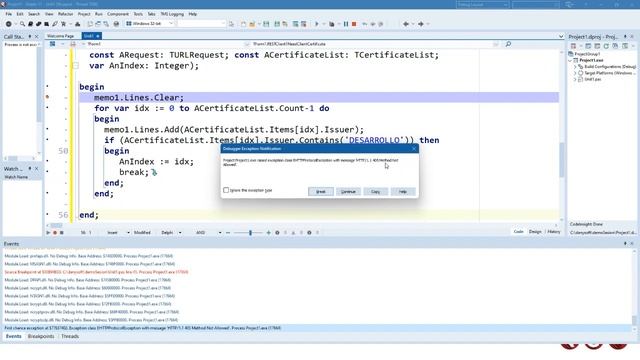Viewport: 640px width, 360px height.
Task: Open the Project menu
Action: tap(84, 14)
